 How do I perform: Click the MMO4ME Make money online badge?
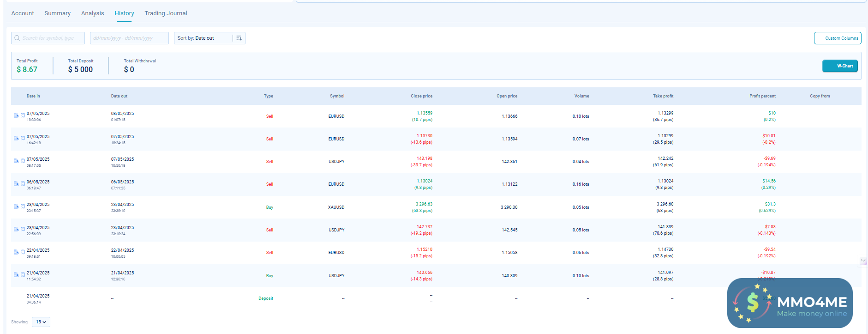click(x=790, y=303)
